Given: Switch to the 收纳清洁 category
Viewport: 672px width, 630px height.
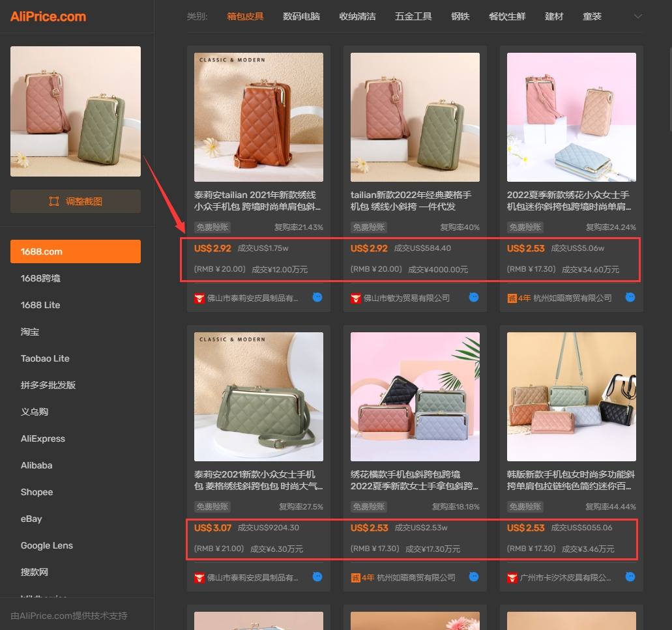Looking at the screenshot, I should pyautogui.click(x=357, y=16).
